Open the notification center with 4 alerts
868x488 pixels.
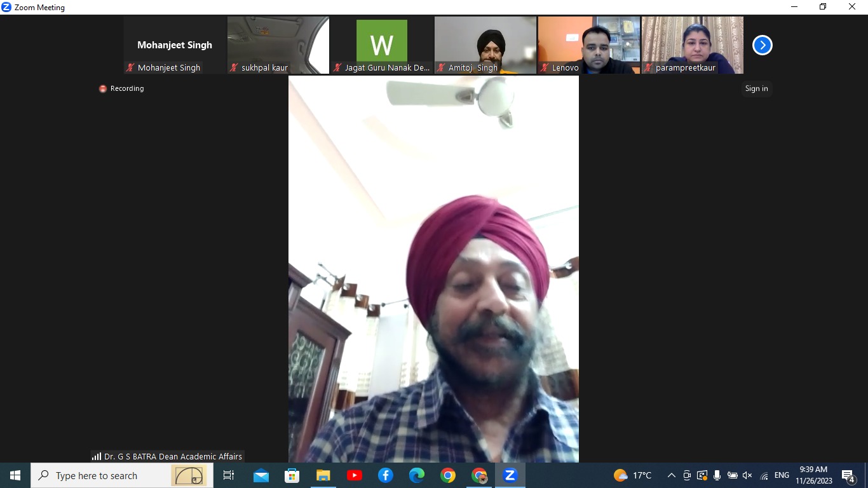848,475
